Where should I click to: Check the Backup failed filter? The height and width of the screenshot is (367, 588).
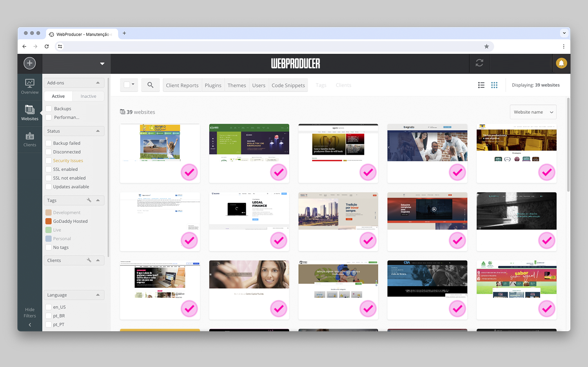(49, 143)
